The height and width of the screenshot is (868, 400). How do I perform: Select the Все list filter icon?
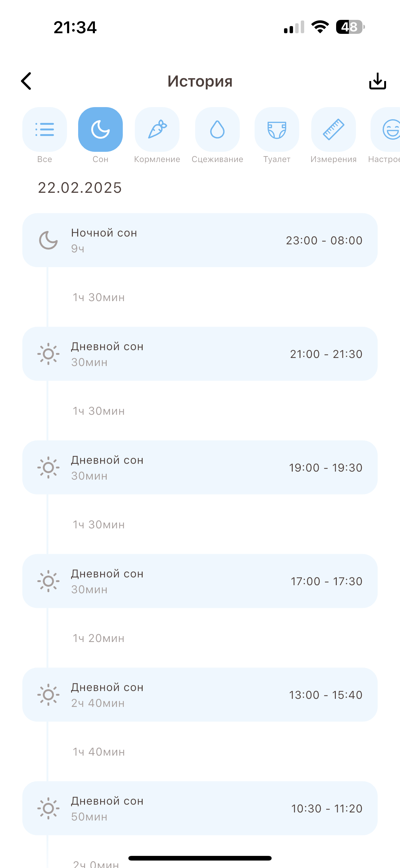[x=44, y=129]
